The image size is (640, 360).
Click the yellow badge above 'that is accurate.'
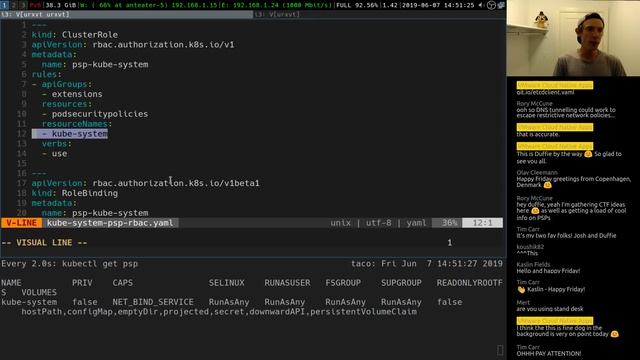555,127
